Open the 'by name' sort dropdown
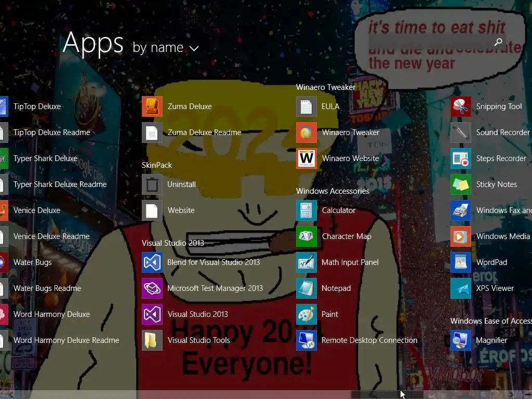The image size is (532, 399). pos(165,48)
